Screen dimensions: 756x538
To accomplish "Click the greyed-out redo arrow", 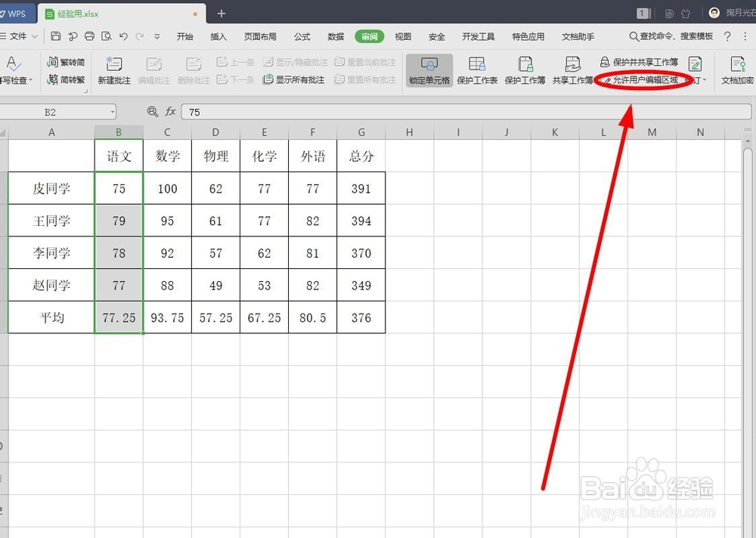I will 140,36.
